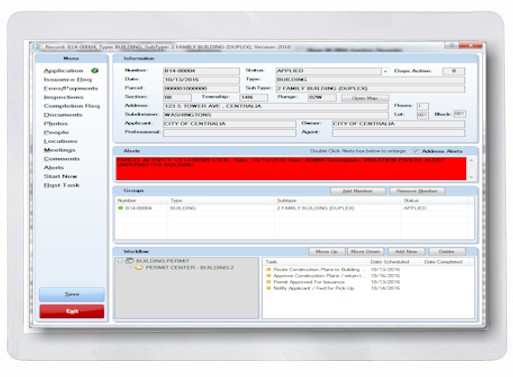Toggle the Address Alerts checkbox
The height and width of the screenshot is (377, 513).
pyautogui.click(x=415, y=151)
